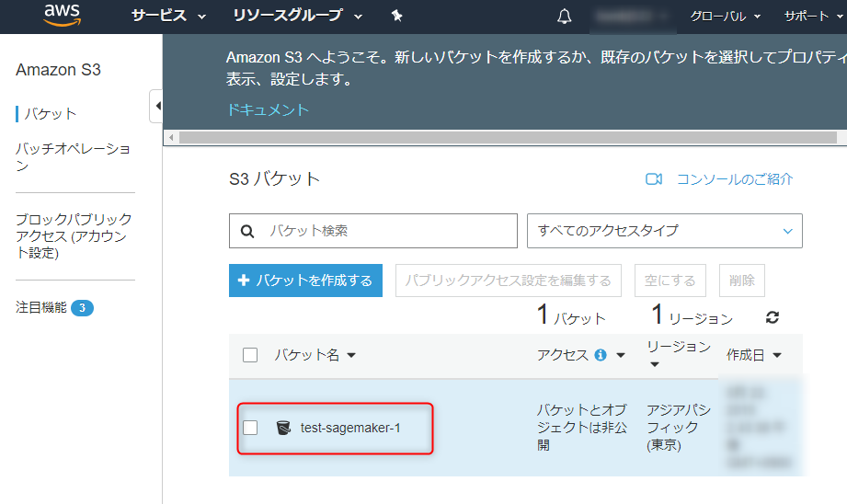Image resolution: width=847 pixels, height=504 pixels.
Task: Open notifications bell icon
Action: tap(565, 17)
